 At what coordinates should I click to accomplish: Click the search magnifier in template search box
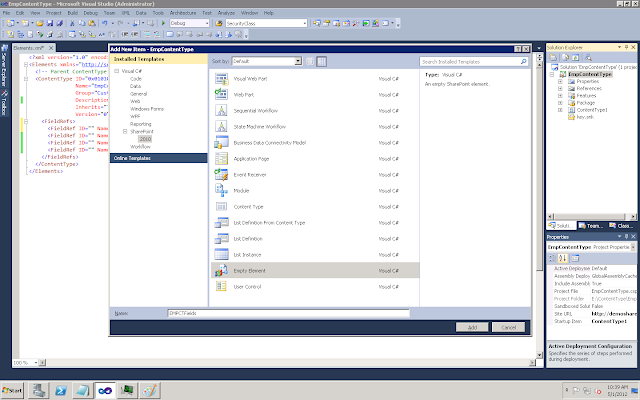tap(523, 62)
